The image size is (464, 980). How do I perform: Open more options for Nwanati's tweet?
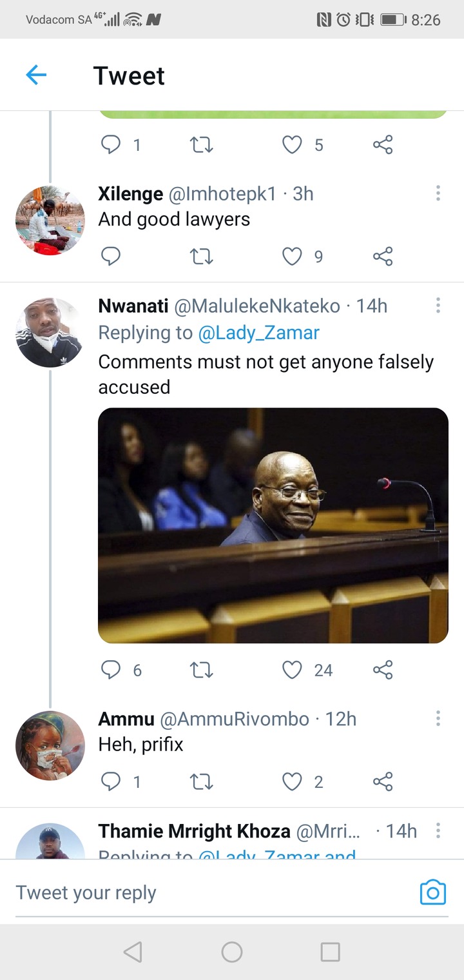(x=438, y=305)
